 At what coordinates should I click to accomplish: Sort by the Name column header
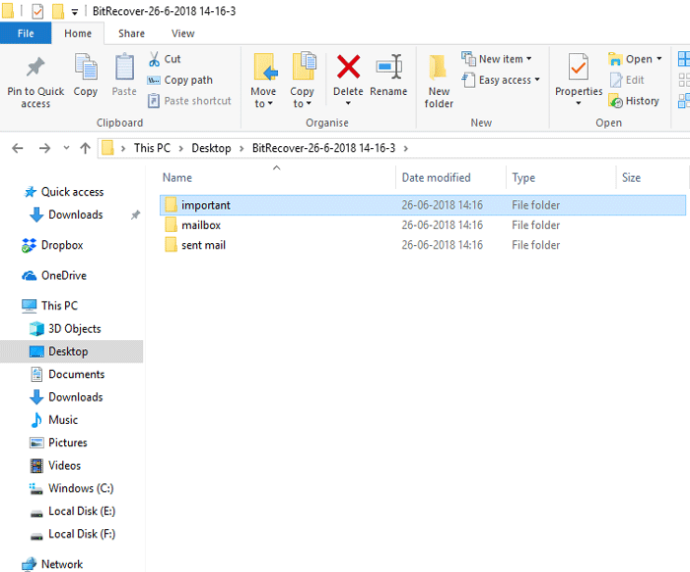[x=277, y=178]
